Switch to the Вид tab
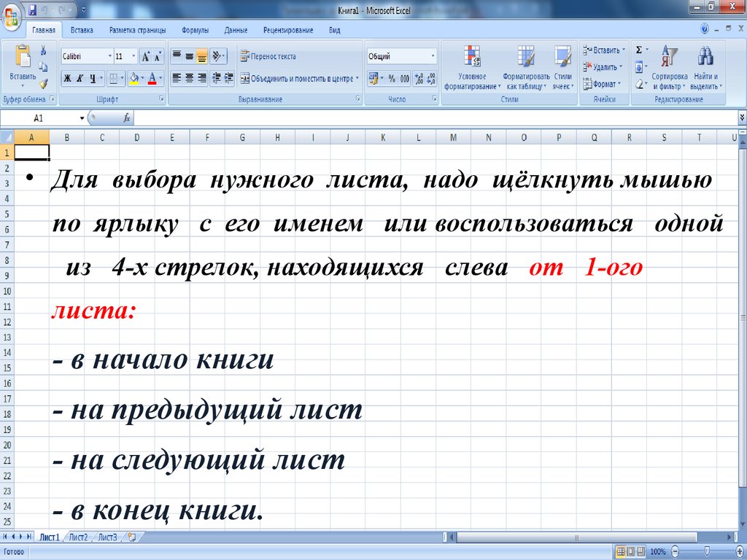This screenshot has height=560, width=747. click(x=334, y=30)
